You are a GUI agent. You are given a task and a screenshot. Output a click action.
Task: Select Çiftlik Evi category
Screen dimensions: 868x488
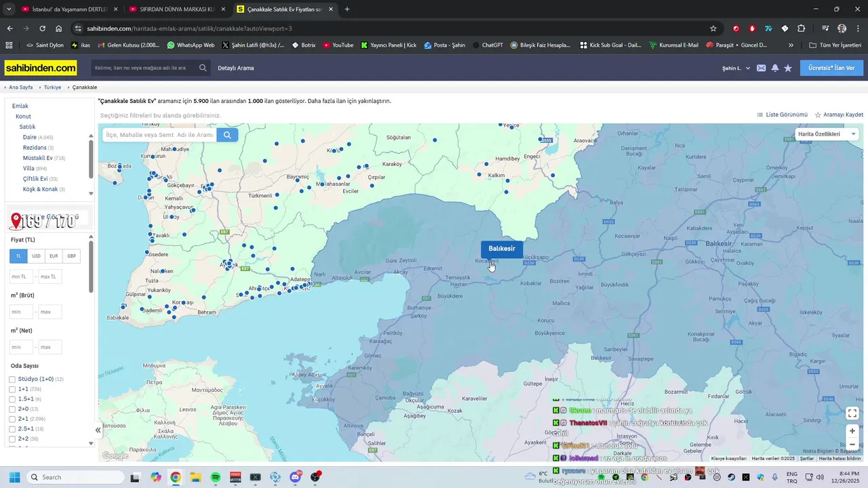[x=35, y=179]
